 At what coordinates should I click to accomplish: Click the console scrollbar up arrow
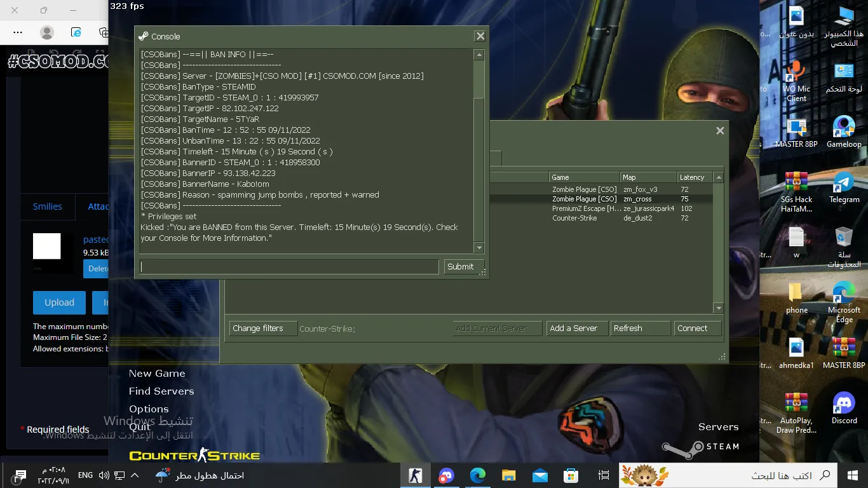click(479, 55)
